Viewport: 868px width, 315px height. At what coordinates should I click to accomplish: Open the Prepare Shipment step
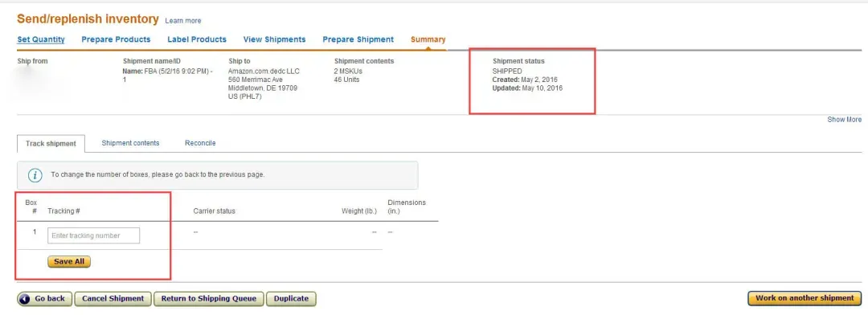point(358,39)
